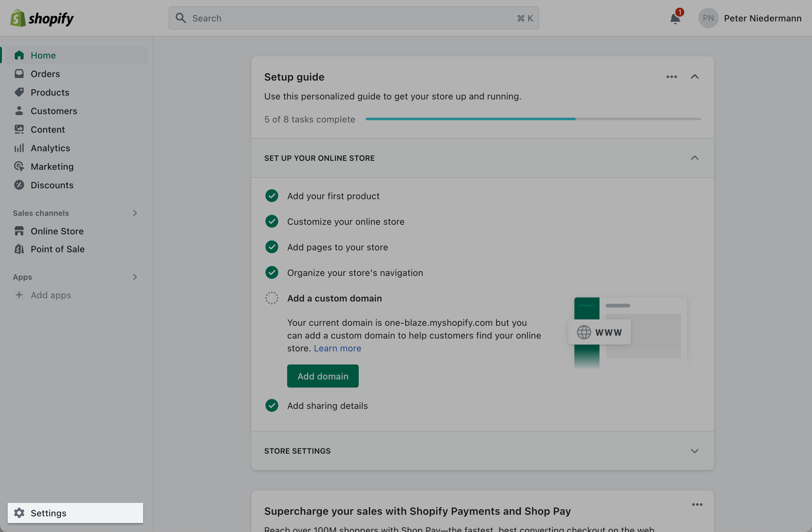This screenshot has width=812, height=532.
Task: Open Settings via the gear icon
Action: [19, 512]
